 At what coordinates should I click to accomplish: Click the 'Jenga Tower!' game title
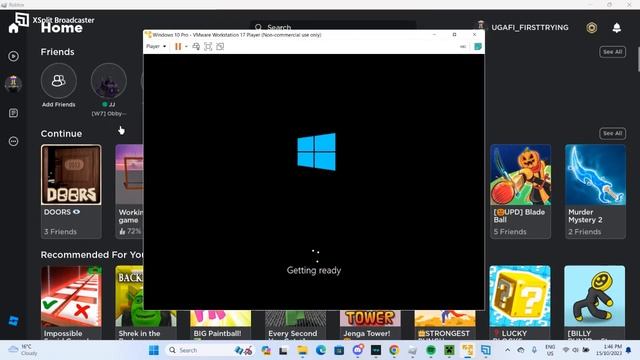[x=367, y=333]
